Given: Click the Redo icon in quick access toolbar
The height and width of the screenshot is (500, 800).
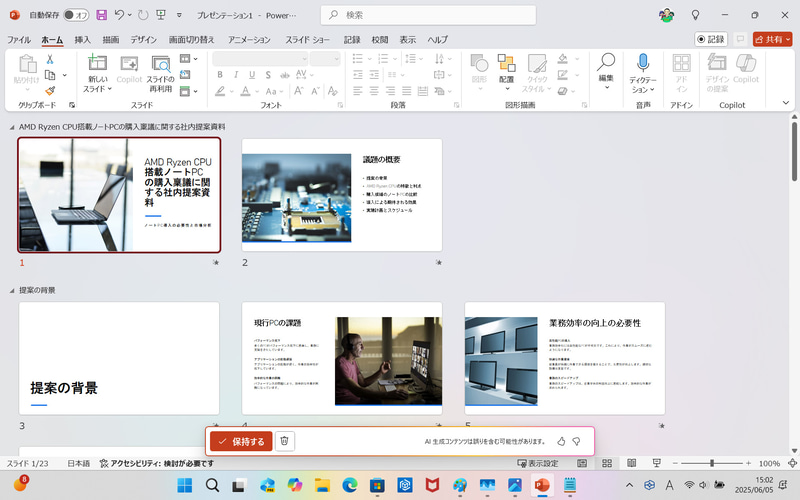Looking at the screenshot, I should tap(143, 15).
